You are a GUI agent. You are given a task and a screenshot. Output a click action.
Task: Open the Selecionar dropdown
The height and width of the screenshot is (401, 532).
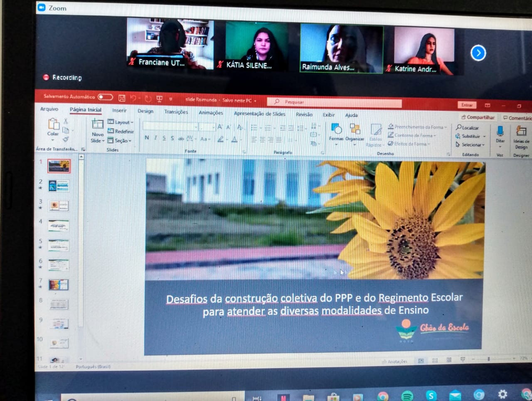tap(470, 145)
